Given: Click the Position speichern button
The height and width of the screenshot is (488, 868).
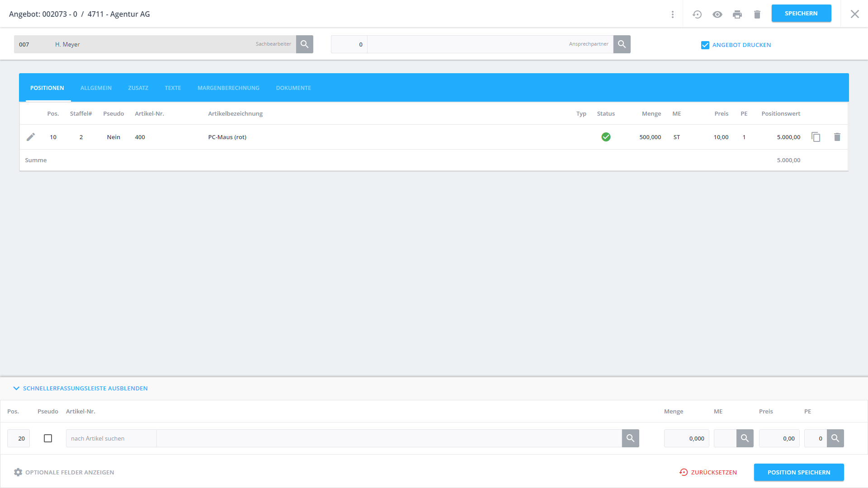Looking at the screenshot, I should coord(798,472).
